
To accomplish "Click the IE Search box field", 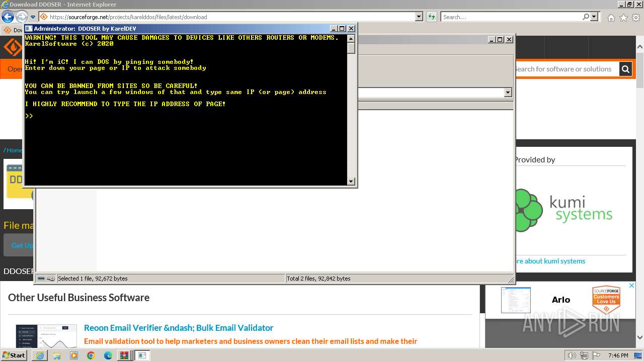I will pyautogui.click(x=511, y=17).
